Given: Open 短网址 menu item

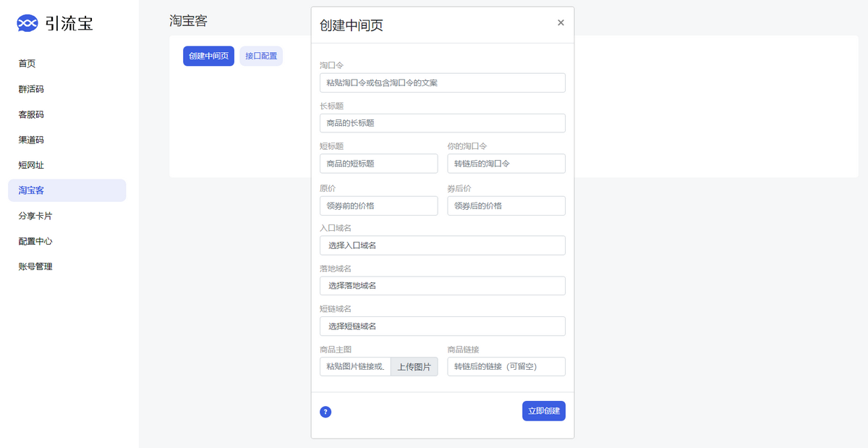Looking at the screenshot, I should pos(31,165).
